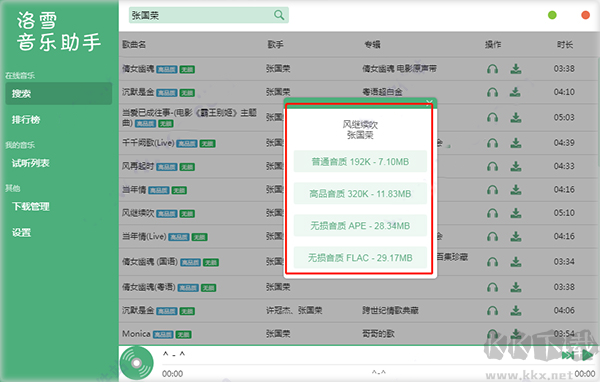Click album name 倩女幽魂 电影原声带
The width and height of the screenshot is (600, 382).
pos(399,69)
